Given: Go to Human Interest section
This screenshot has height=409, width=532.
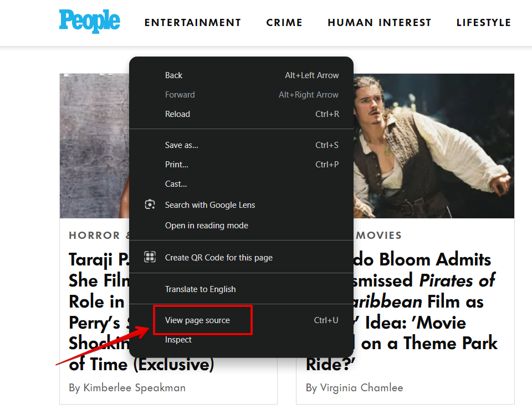Looking at the screenshot, I should click(379, 23).
